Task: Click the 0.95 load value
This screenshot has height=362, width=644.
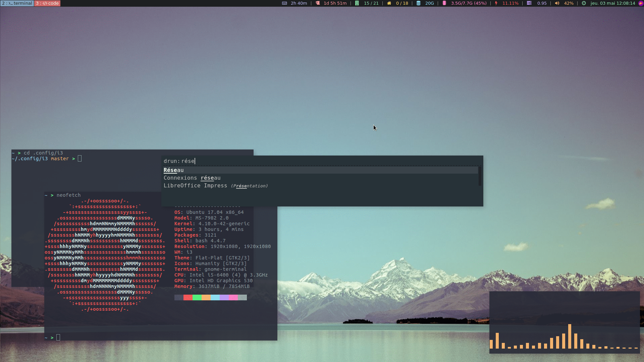Action: 542,3
